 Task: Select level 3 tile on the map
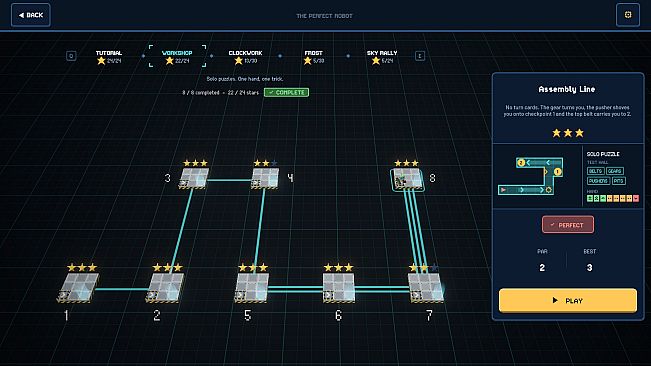(194, 178)
